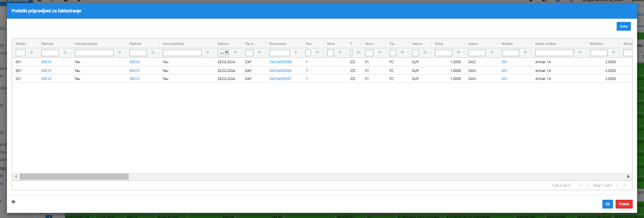Click the right arrow of horizontal scrollbar
Viewport: 644px width, 218px height.
(x=628, y=177)
